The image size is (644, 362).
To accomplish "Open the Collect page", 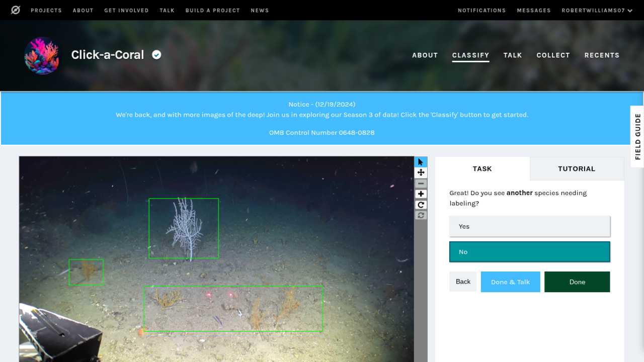I will pyautogui.click(x=553, y=55).
